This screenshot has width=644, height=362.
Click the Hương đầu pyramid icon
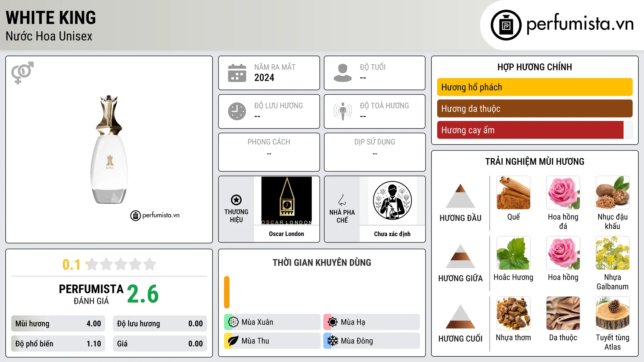coord(460,196)
